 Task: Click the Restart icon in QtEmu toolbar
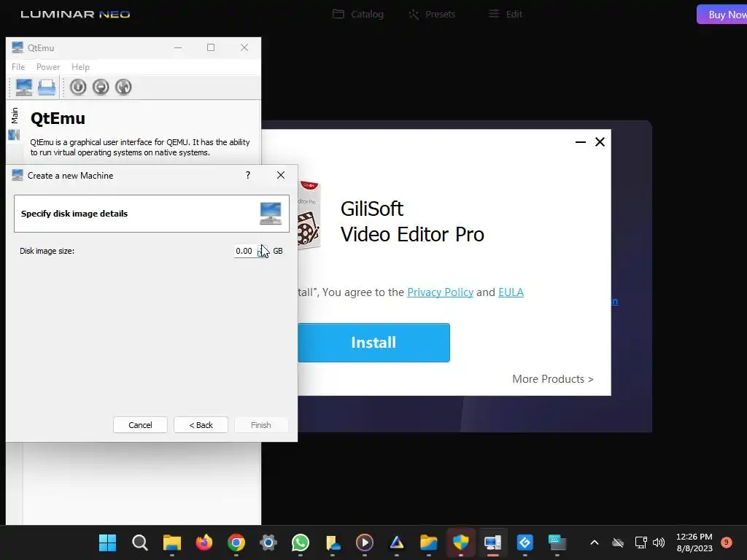(123, 87)
